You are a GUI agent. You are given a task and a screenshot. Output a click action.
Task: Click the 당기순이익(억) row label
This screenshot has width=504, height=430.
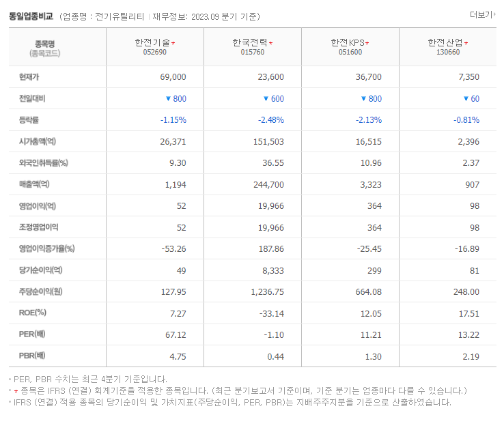pos(41,270)
